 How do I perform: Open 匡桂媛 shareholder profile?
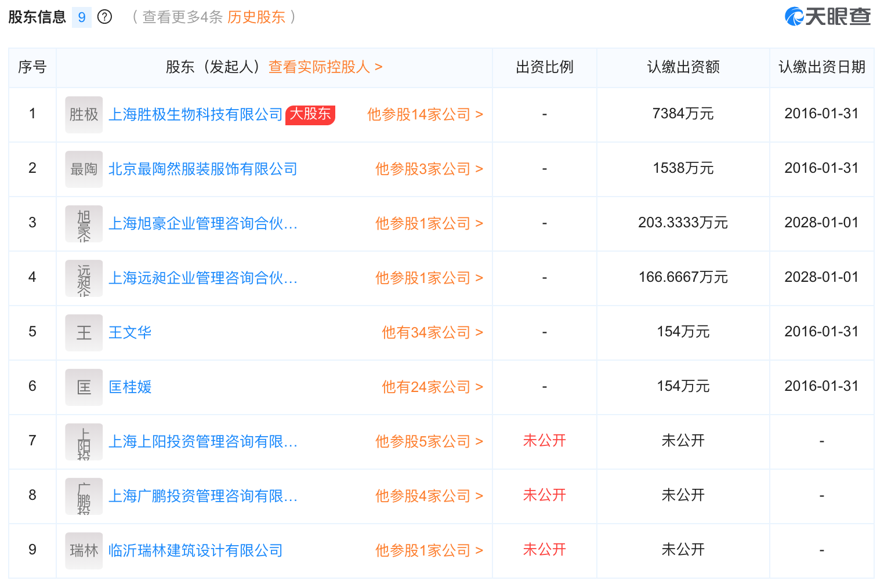pyautogui.click(x=130, y=387)
